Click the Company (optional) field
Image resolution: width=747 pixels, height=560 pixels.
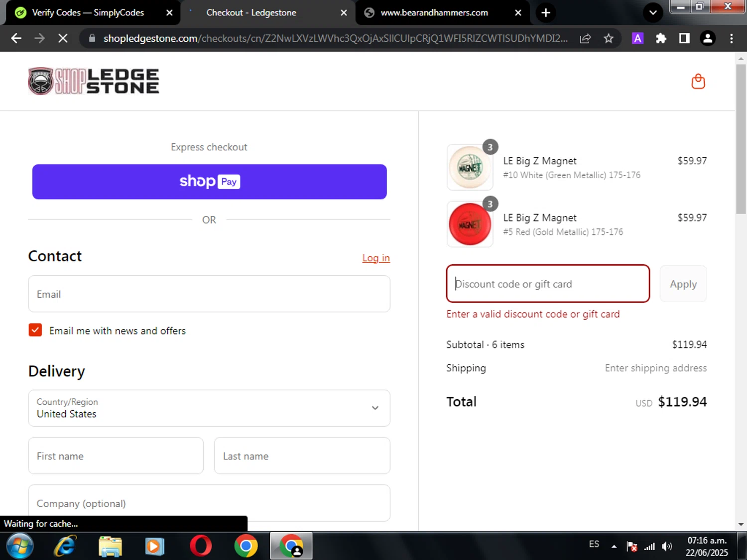point(209,503)
